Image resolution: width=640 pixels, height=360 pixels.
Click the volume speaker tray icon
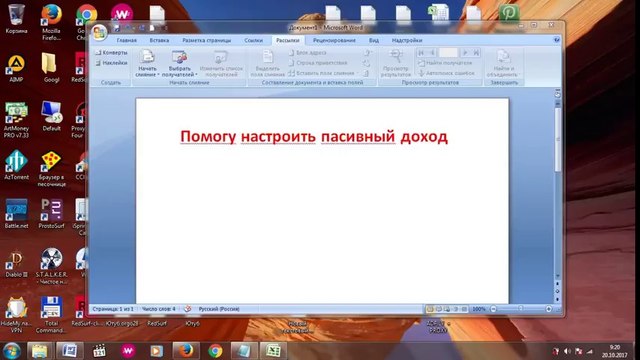567,351
